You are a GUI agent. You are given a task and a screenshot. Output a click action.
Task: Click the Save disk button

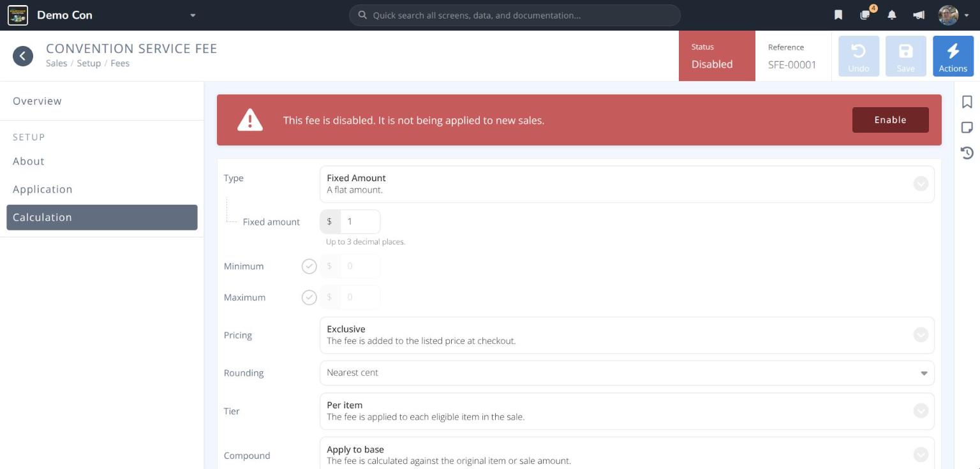pyautogui.click(x=906, y=56)
